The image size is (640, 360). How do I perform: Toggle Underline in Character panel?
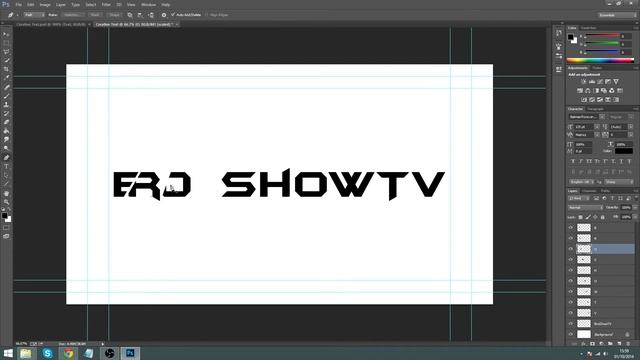(622, 162)
